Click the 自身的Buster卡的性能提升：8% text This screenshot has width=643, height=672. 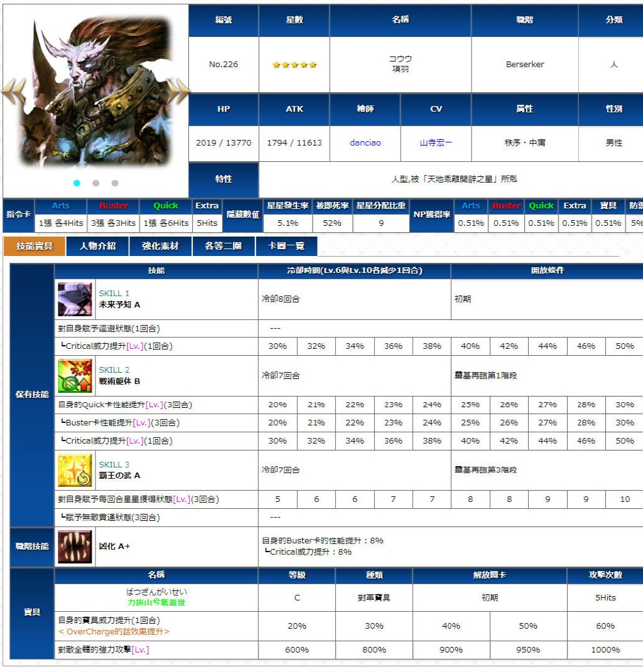coord(323,541)
